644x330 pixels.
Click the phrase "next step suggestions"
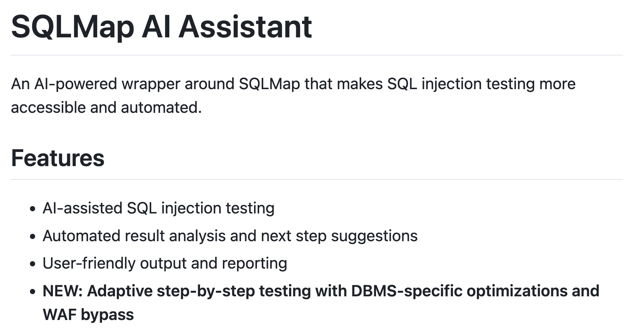(x=339, y=236)
